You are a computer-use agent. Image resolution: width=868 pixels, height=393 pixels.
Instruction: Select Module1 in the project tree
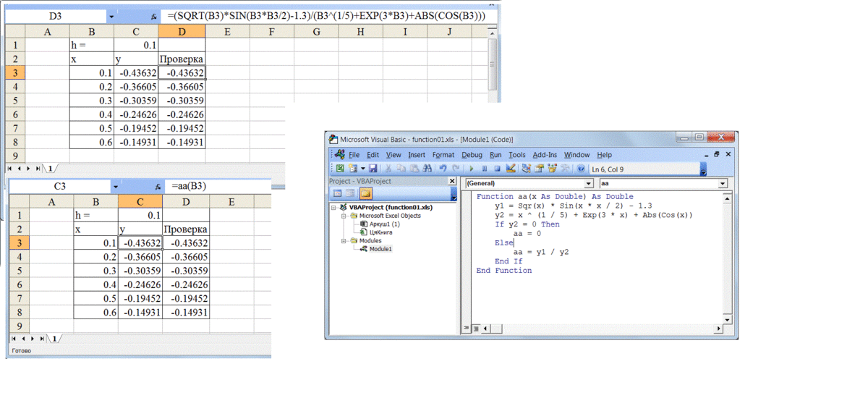(379, 249)
